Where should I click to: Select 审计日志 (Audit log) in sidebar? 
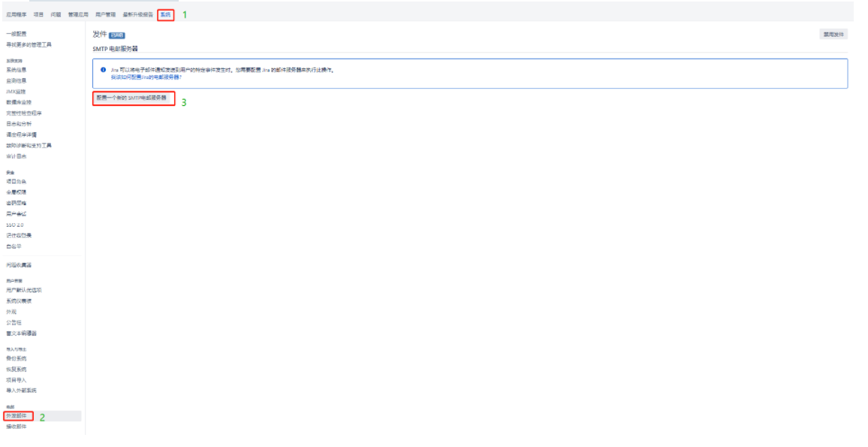[x=16, y=157]
